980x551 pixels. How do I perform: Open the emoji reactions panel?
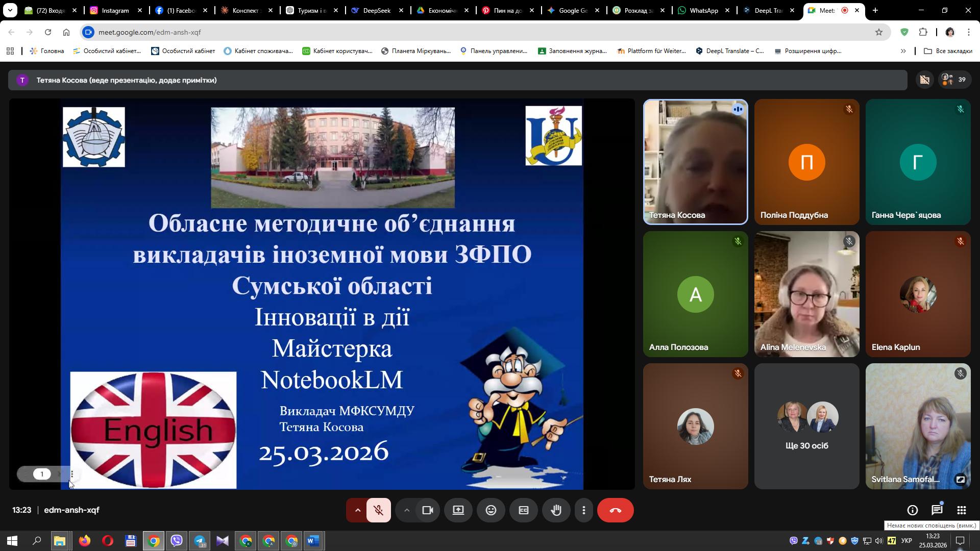click(491, 510)
